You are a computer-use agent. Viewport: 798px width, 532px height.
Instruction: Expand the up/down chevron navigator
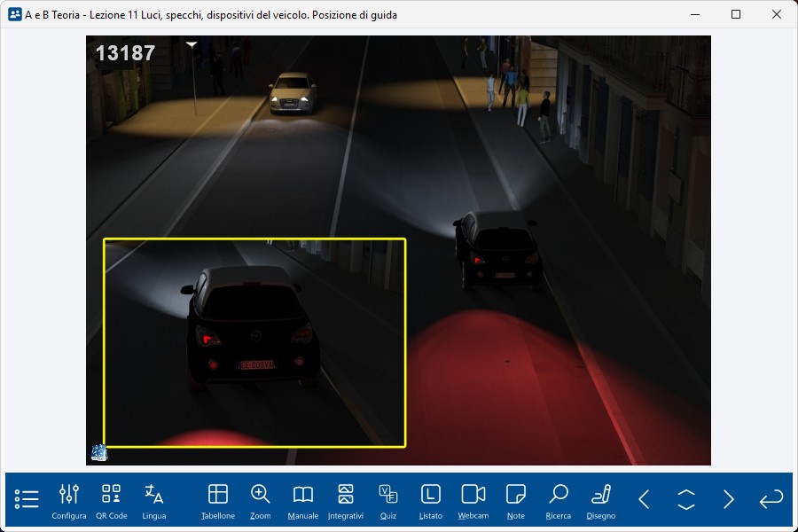click(686, 499)
